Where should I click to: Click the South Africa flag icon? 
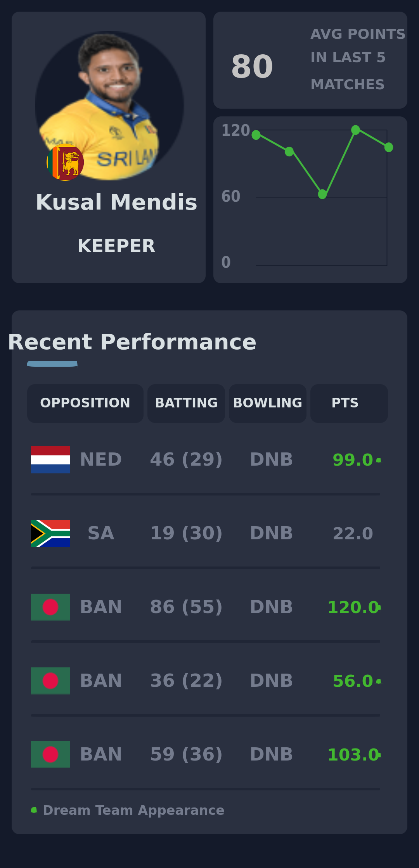click(x=50, y=534)
